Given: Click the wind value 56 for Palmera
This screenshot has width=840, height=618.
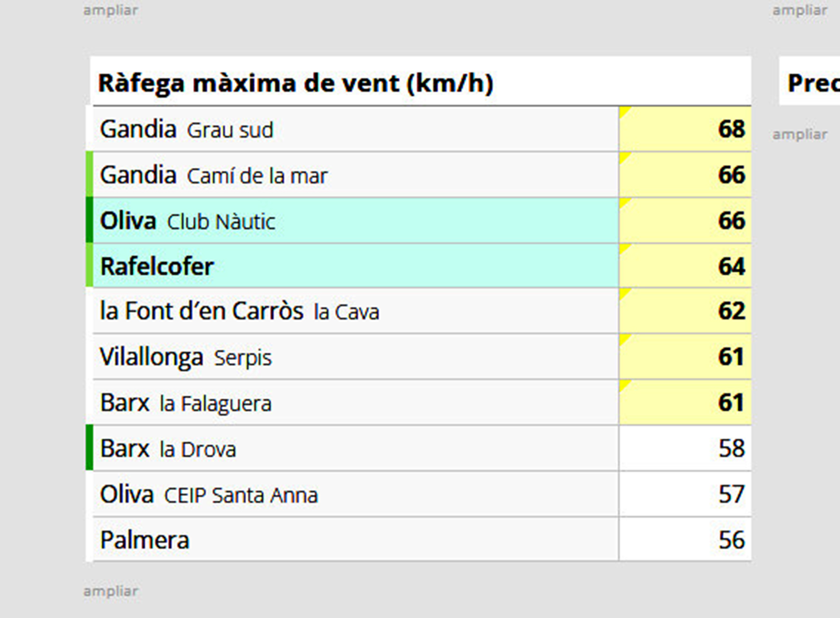Looking at the screenshot, I should (x=731, y=540).
